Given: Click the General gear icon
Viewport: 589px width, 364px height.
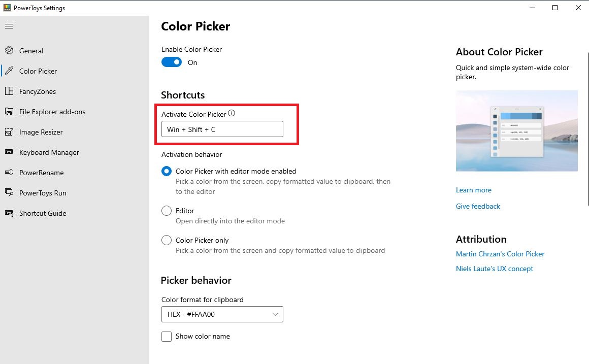Looking at the screenshot, I should coord(9,50).
